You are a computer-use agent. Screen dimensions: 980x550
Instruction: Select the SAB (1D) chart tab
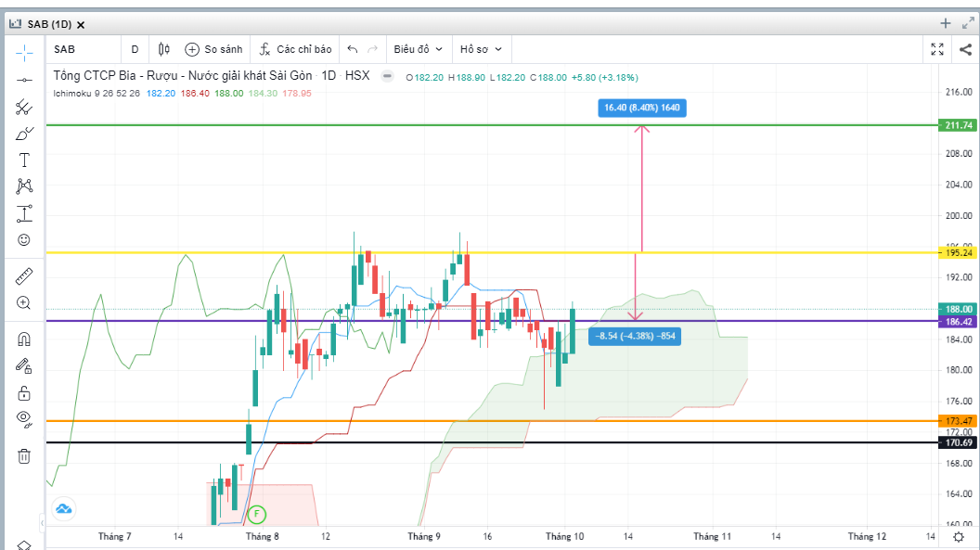(x=49, y=24)
